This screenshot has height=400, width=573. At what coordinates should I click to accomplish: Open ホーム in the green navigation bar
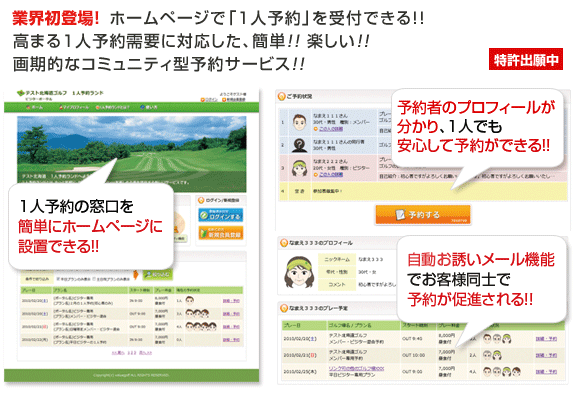click(35, 107)
